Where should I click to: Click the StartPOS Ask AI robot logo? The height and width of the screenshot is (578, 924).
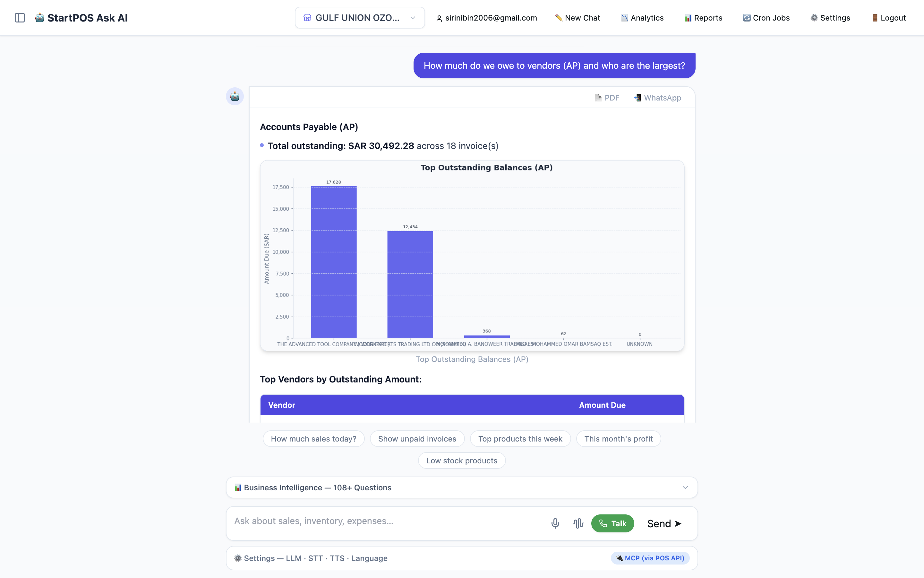[39, 18]
